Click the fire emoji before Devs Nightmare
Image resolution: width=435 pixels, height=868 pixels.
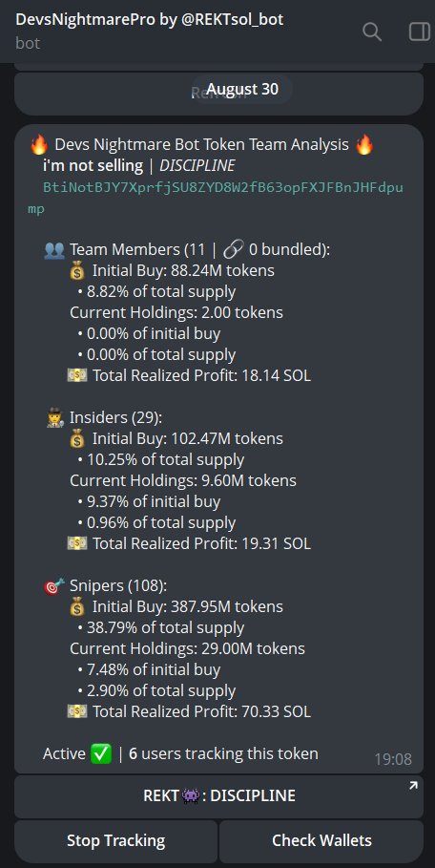point(39,145)
